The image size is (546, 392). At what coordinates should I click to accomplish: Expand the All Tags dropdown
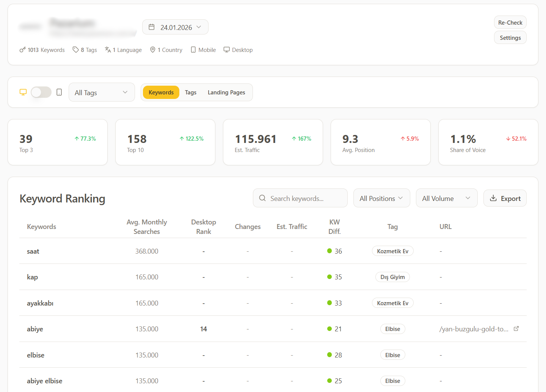(x=102, y=93)
